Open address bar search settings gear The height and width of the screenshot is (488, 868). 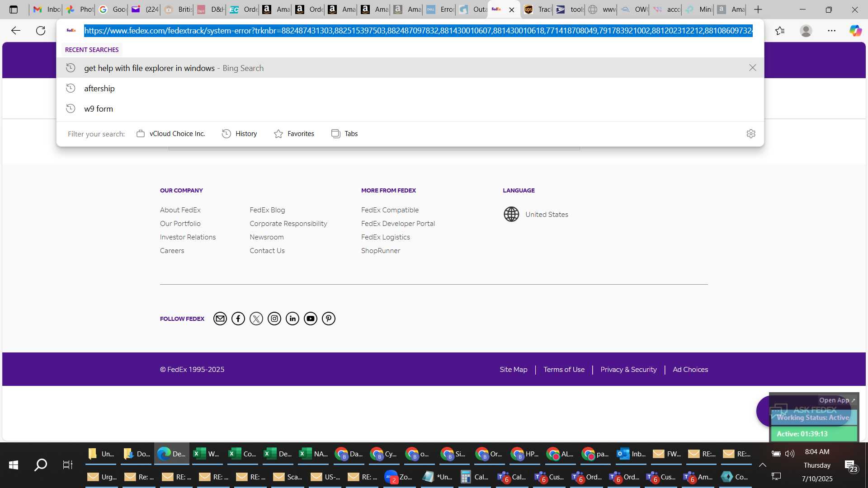751,134
